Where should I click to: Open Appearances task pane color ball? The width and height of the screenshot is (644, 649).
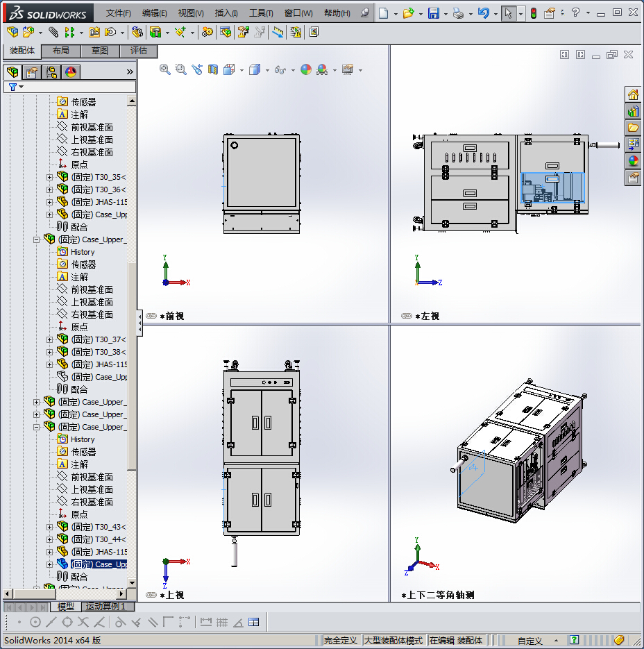pos(633,161)
